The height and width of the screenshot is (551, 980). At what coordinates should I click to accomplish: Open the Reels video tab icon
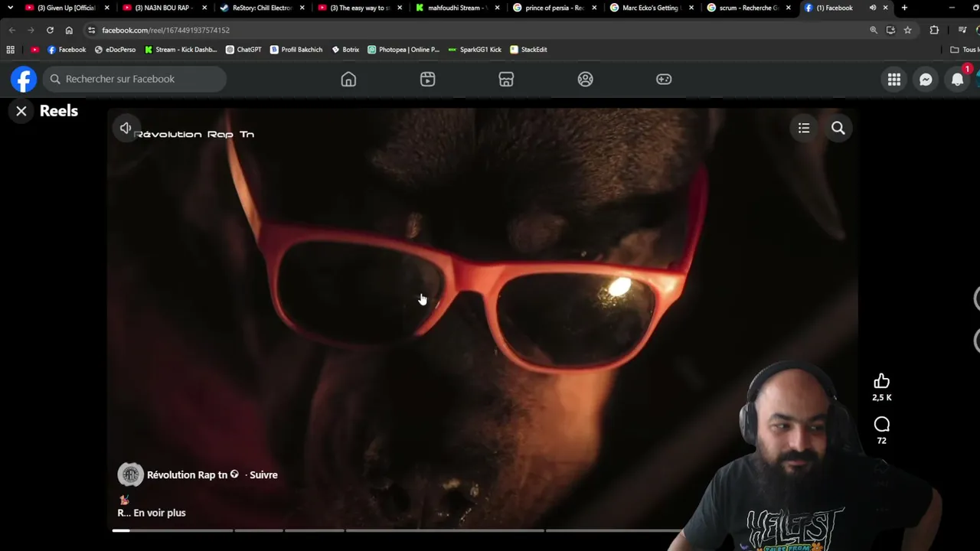[x=427, y=79]
